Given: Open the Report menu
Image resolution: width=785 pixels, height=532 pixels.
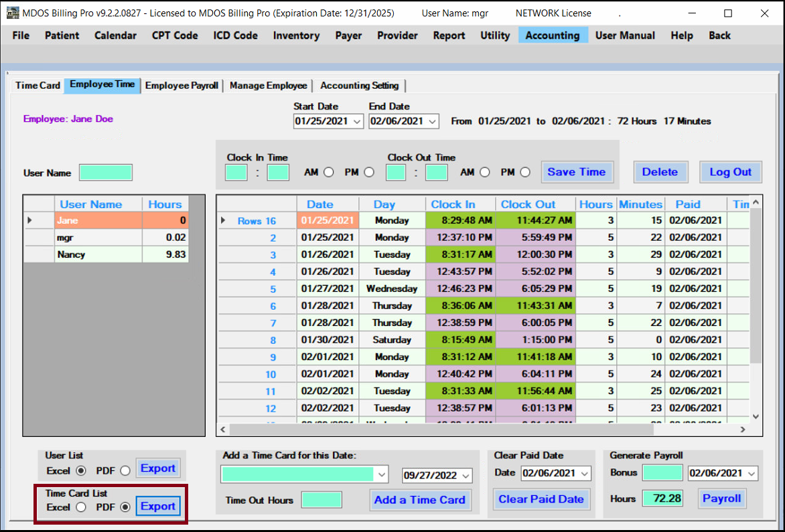Looking at the screenshot, I should 449,35.
